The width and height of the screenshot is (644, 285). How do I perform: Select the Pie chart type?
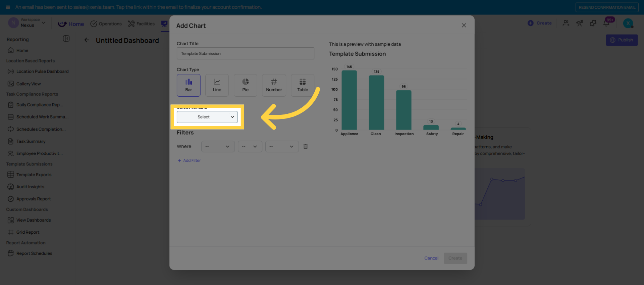[246, 85]
